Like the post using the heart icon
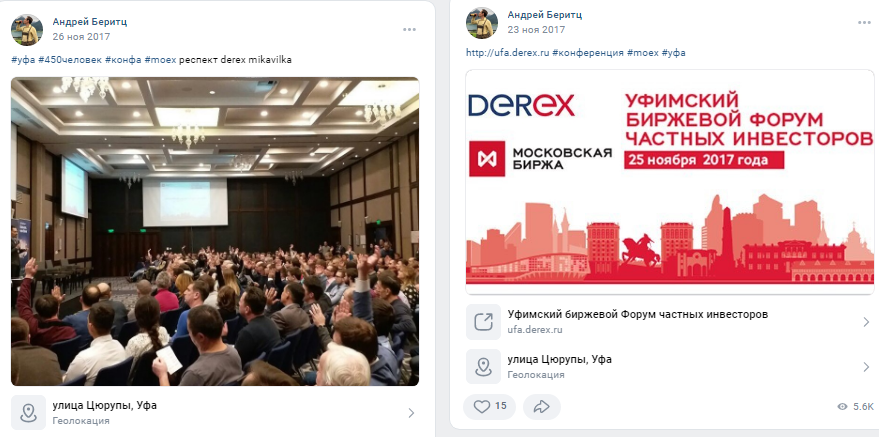This screenshot has height=437, width=879. click(482, 406)
